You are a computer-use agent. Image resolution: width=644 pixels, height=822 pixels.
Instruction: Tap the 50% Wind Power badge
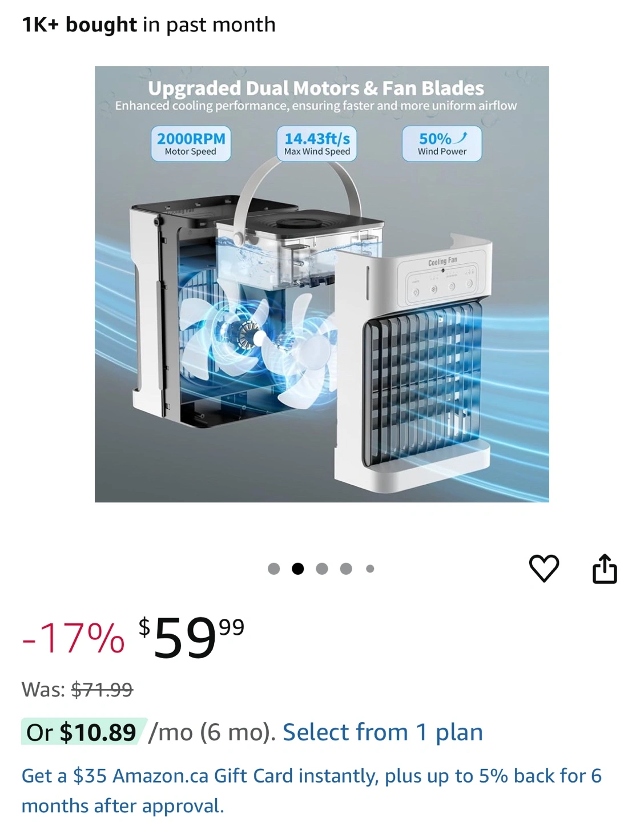point(442,143)
